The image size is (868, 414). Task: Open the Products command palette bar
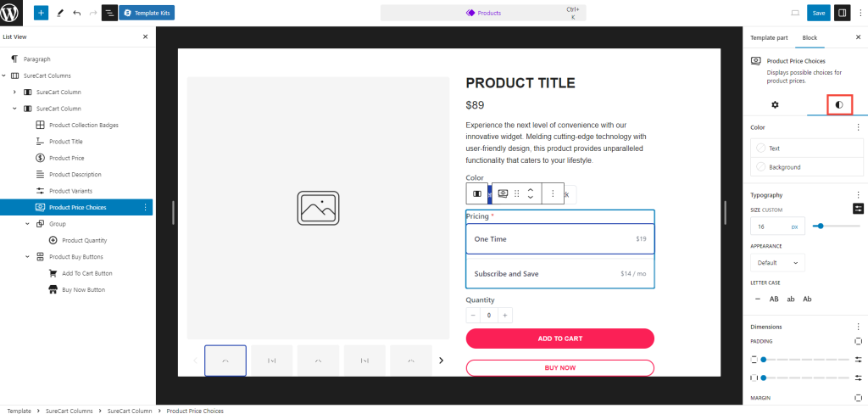click(x=482, y=13)
